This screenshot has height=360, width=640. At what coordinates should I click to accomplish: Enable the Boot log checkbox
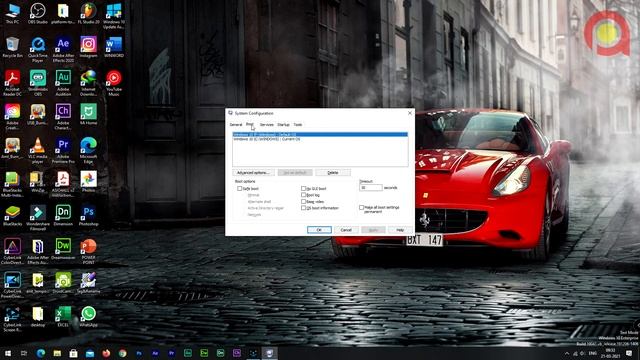click(x=303, y=195)
